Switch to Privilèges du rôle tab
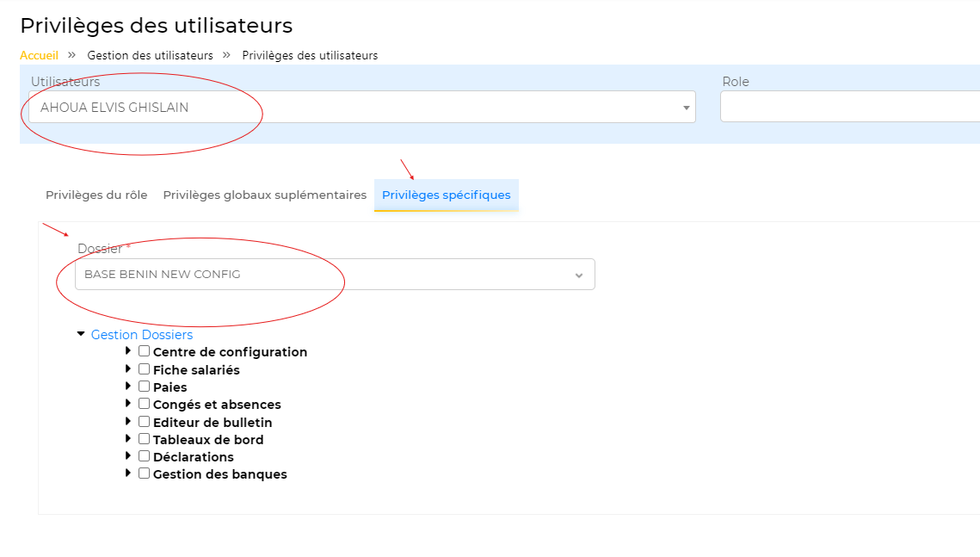The width and height of the screenshot is (980, 557). click(96, 195)
